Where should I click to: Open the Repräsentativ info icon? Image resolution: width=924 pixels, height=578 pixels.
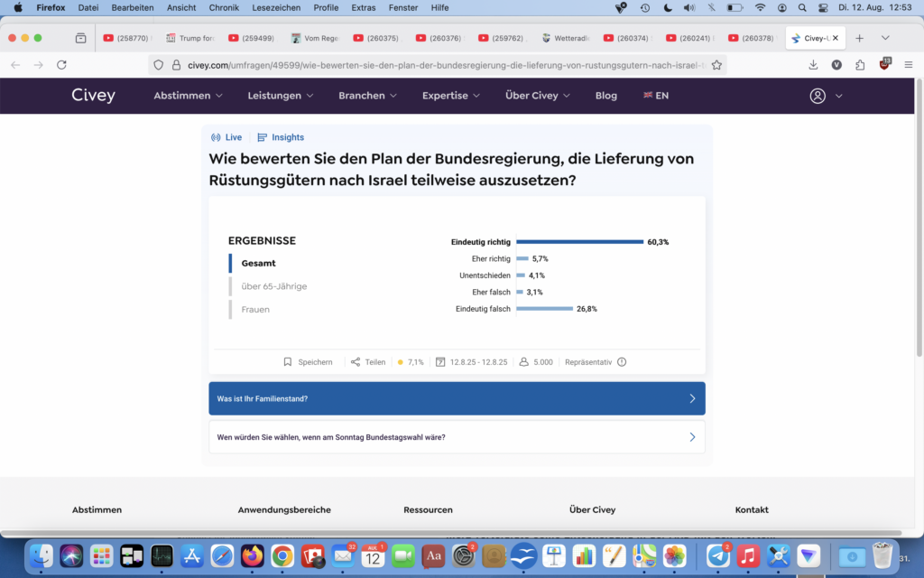[622, 362]
